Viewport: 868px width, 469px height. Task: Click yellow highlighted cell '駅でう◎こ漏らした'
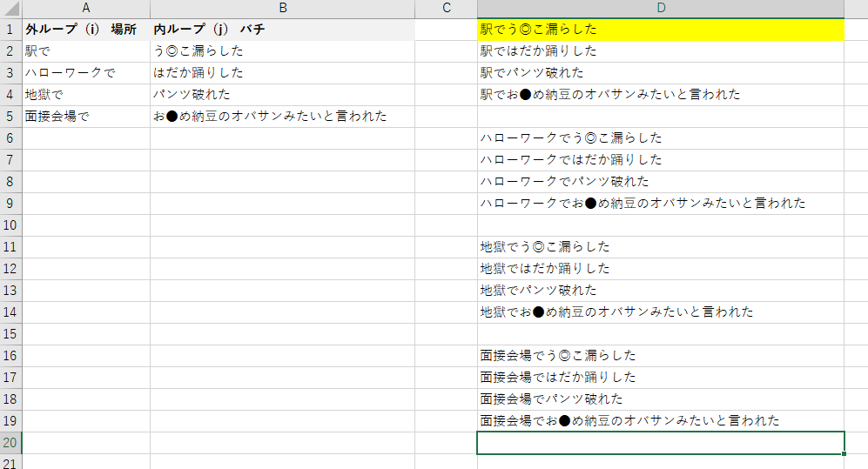661,30
